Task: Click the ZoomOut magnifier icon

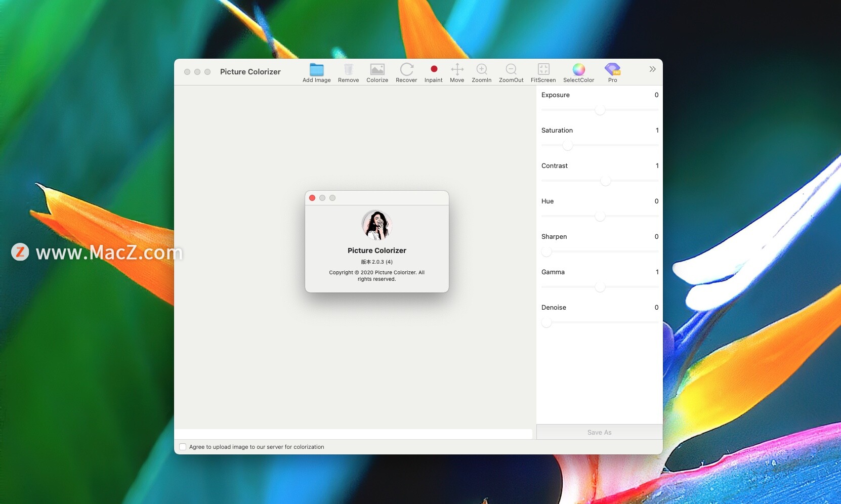Action: click(x=511, y=69)
